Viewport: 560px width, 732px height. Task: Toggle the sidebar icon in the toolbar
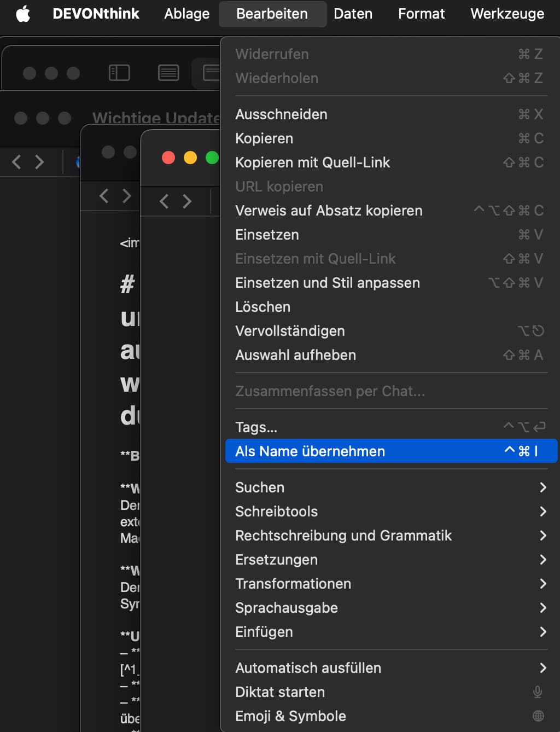119,73
